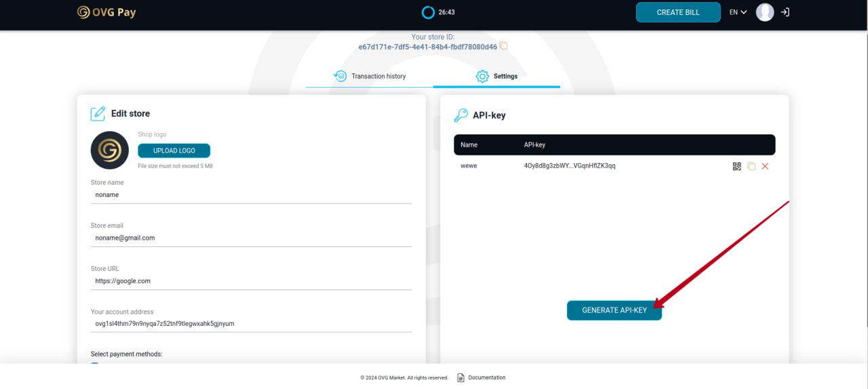The height and width of the screenshot is (389, 868).
Task: Copy the store ID
Action: click(x=503, y=46)
